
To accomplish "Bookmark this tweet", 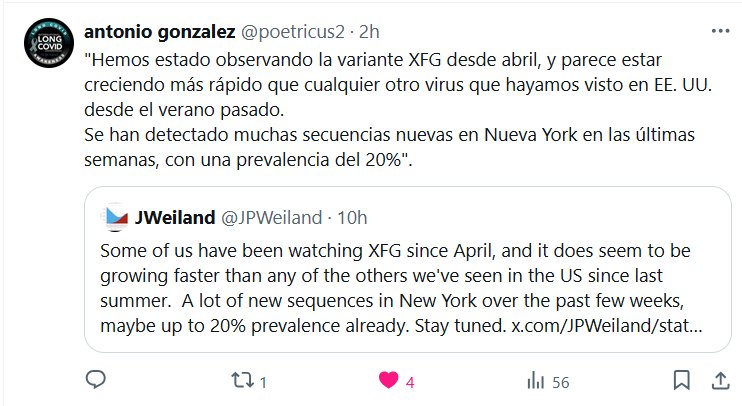I will (x=681, y=380).
